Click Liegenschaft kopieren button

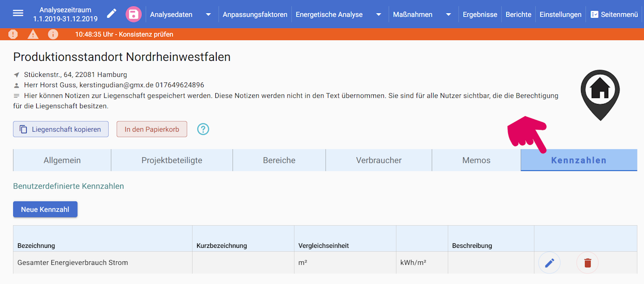click(x=60, y=129)
